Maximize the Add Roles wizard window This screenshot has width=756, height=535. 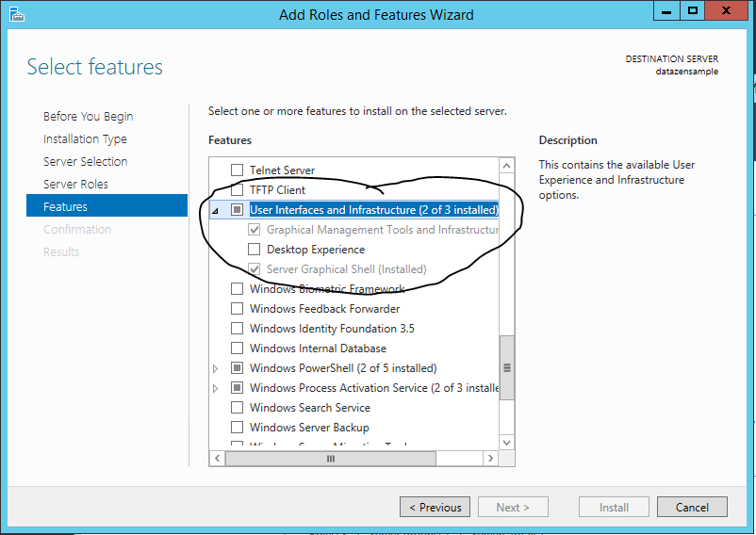692,11
